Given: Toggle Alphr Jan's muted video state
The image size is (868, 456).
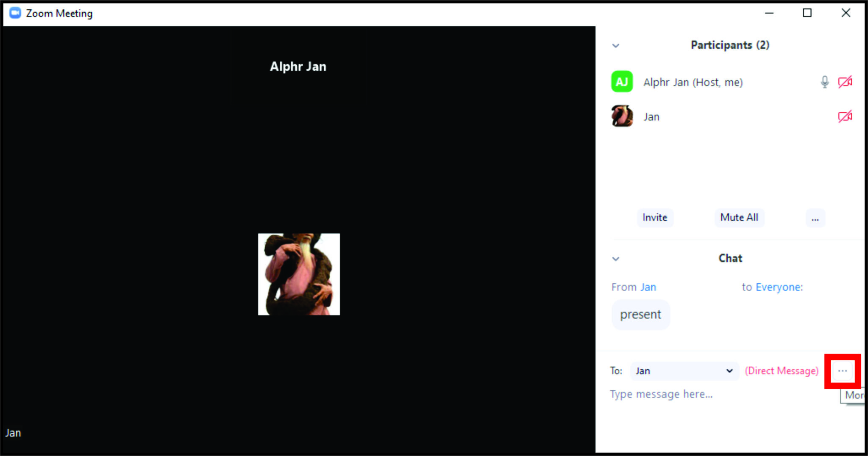Looking at the screenshot, I should click(x=844, y=82).
